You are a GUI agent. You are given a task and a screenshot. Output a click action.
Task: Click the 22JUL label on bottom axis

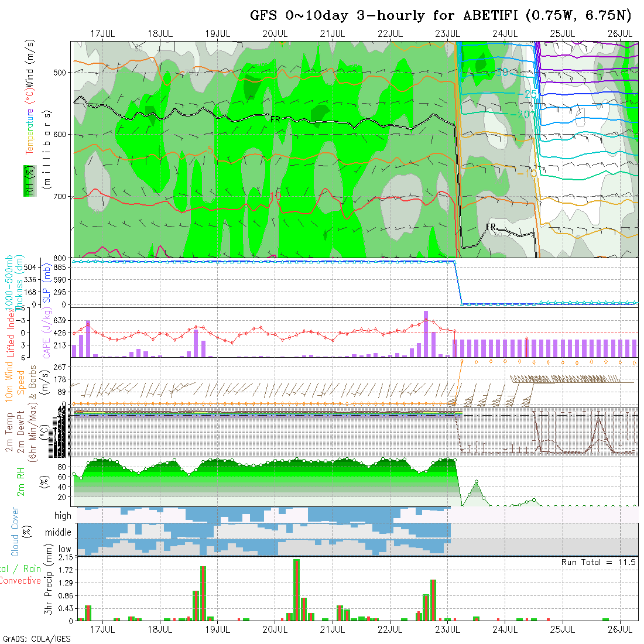pyautogui.click(x=389, y=629)
